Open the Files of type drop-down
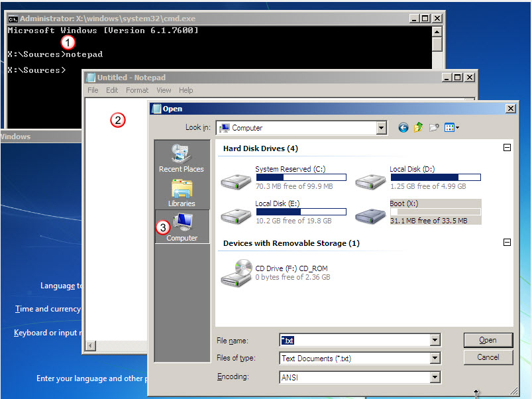This screenshot has height=399, width=532. click(435, 358)
